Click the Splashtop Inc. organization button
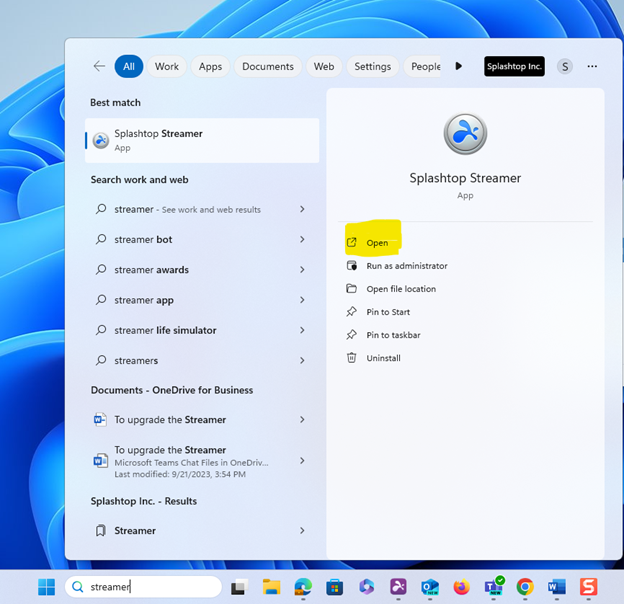This screenshot has height=604, width=624. [514, 66]
